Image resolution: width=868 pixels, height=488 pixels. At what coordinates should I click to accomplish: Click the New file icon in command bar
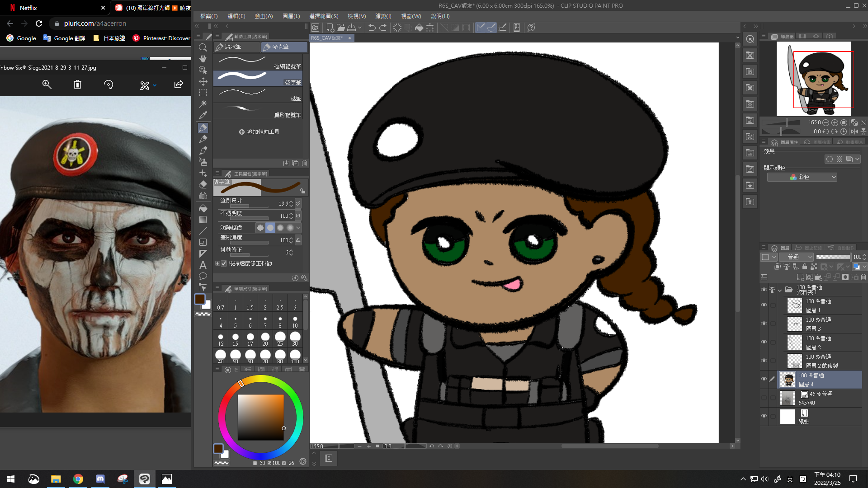[330, 28]
